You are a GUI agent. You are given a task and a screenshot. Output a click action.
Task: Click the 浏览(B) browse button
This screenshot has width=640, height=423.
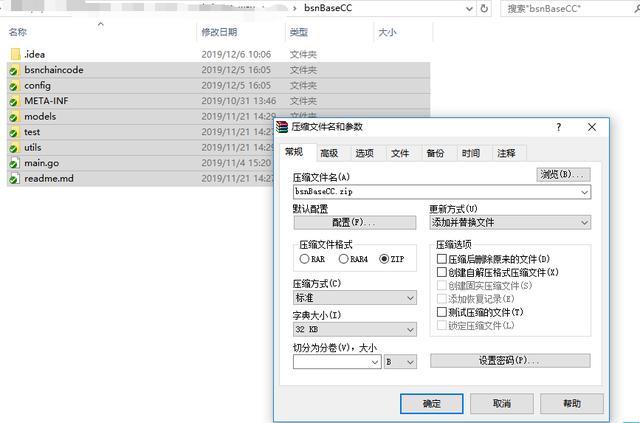tap(563, 174)
